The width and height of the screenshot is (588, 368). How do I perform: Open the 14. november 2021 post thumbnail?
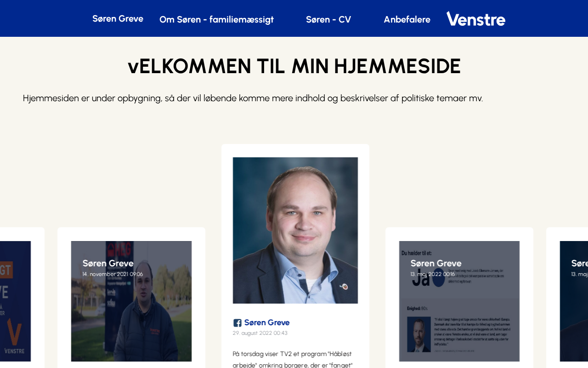[x=131, y=301]
